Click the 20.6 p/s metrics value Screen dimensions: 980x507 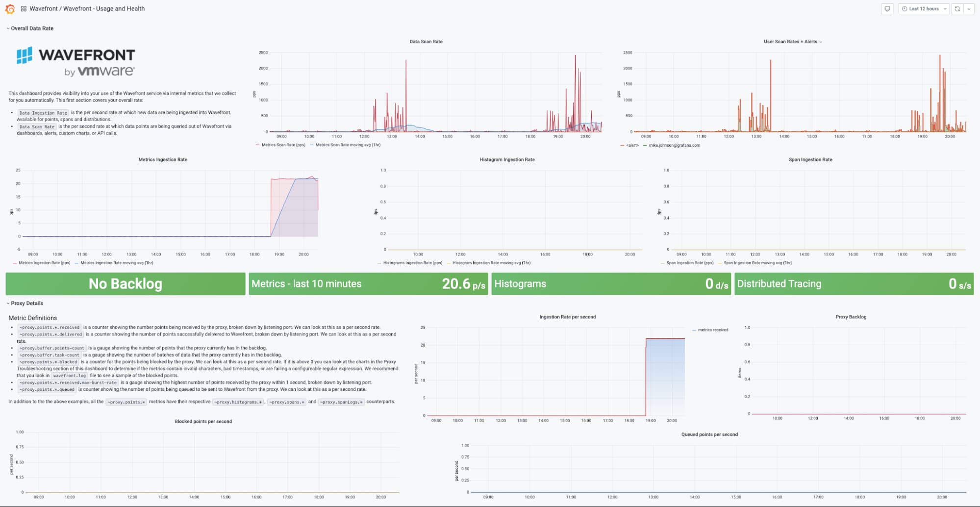[463, 284]
